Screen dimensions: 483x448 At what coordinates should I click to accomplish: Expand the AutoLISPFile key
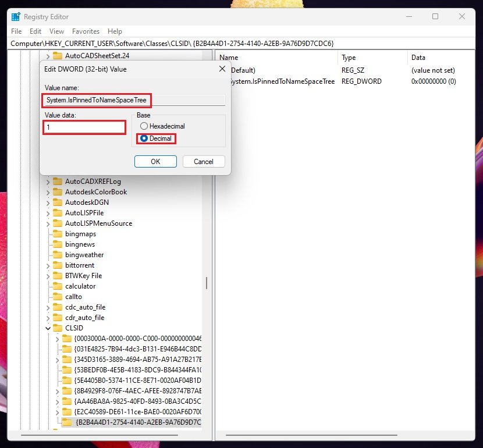pyautogui.click(x=48, y=213)
